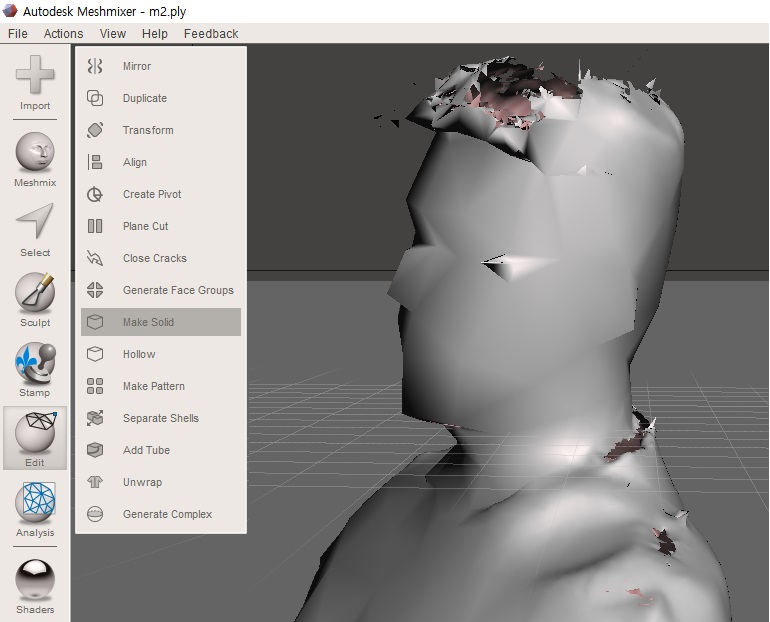Open the Sculpt brush tool
770x622 pixels.
(x=35, y=292)
